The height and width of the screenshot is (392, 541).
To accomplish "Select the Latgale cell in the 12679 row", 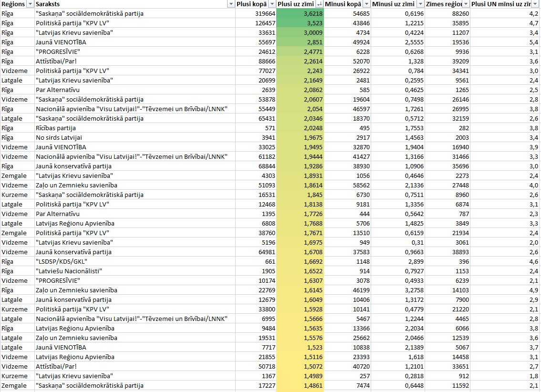I will click(x=17, y=299).
